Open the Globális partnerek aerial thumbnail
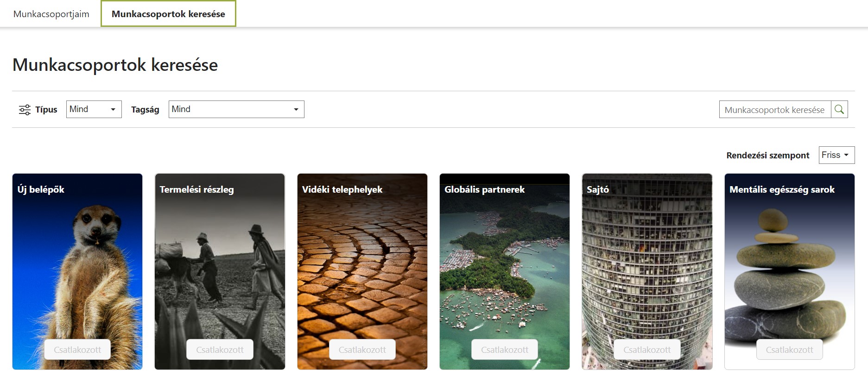 [505, 271]
